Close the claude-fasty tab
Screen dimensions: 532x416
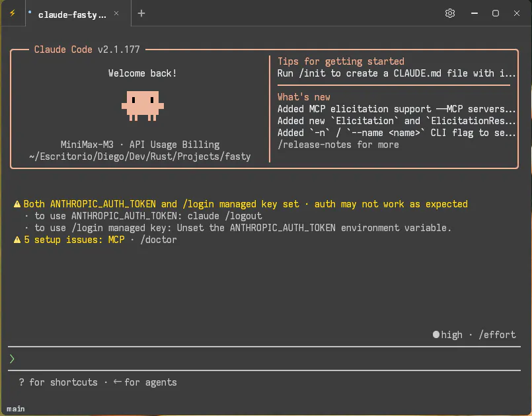click(116, 13)
